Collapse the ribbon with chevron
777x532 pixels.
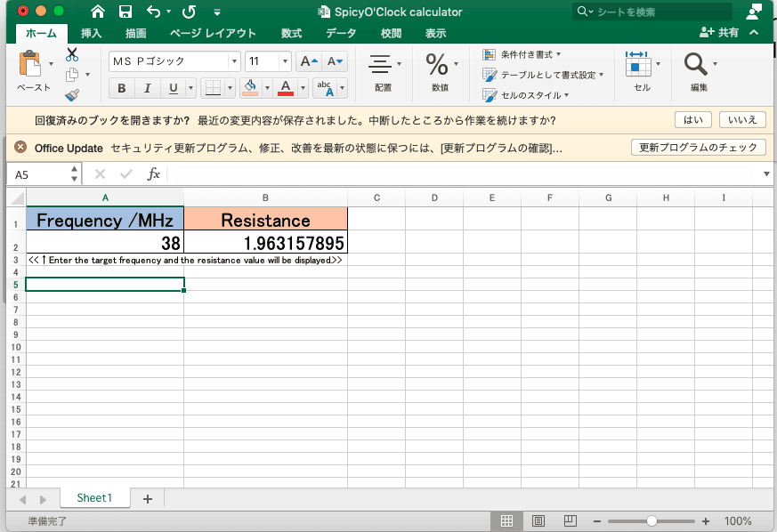coord(754,33)
